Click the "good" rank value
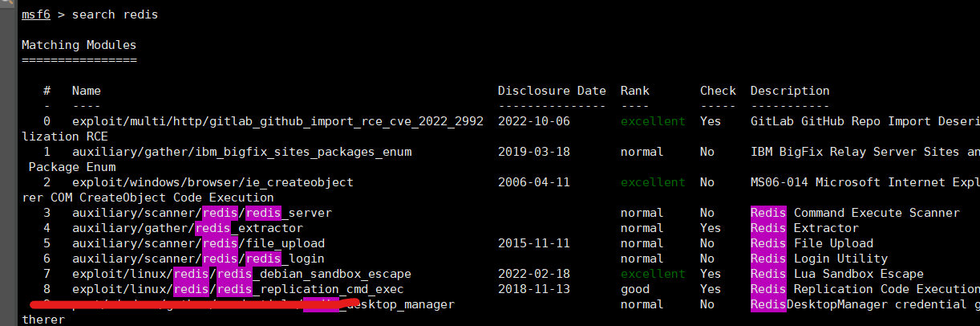The width and height of the screenshot is (980, 326). (x=634, y=289)
